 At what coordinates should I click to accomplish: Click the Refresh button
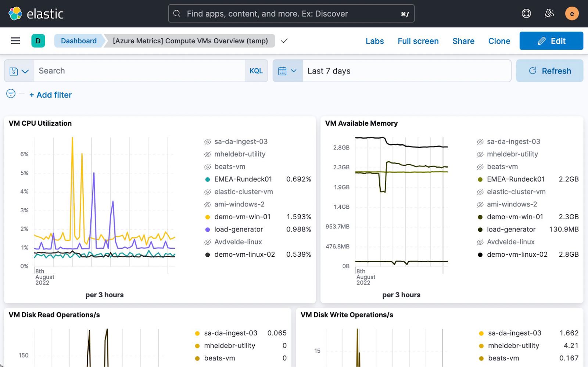[550, 71]
